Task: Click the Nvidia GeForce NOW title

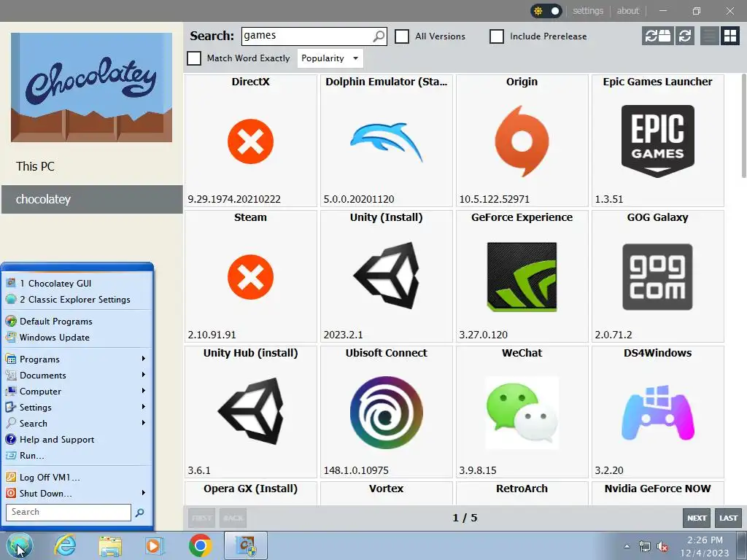Action: (657, 489)
